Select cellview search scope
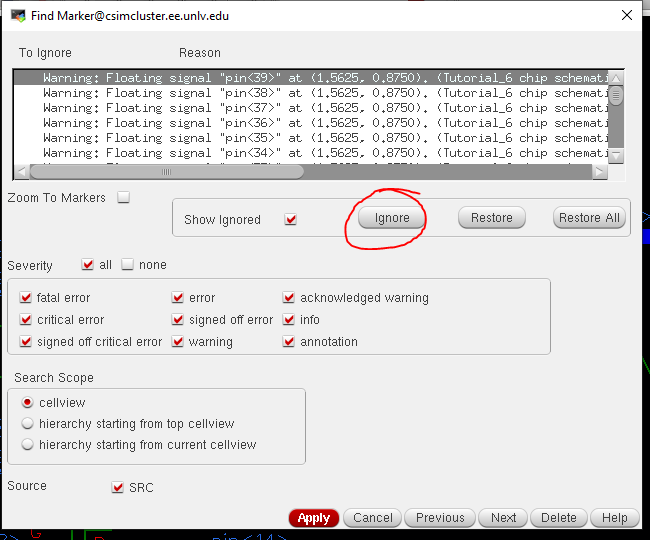 point(28,402)
